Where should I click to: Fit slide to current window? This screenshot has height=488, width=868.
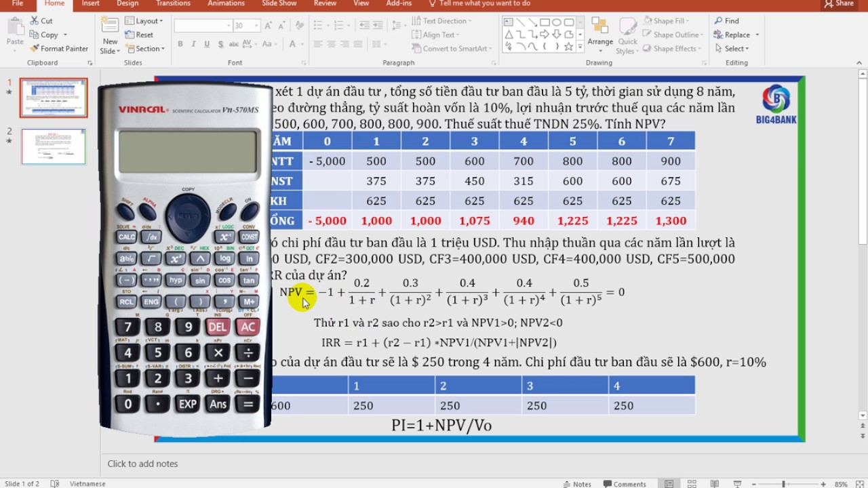point(859,484)
